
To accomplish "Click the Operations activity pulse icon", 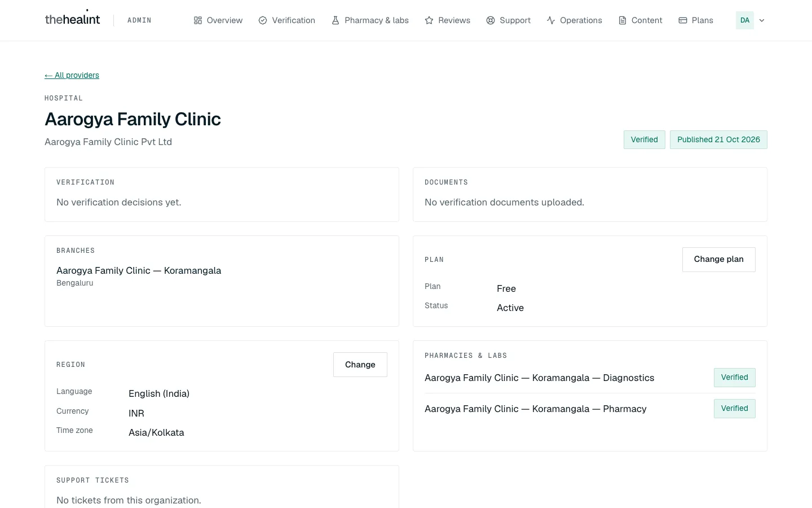I will 551,20.
